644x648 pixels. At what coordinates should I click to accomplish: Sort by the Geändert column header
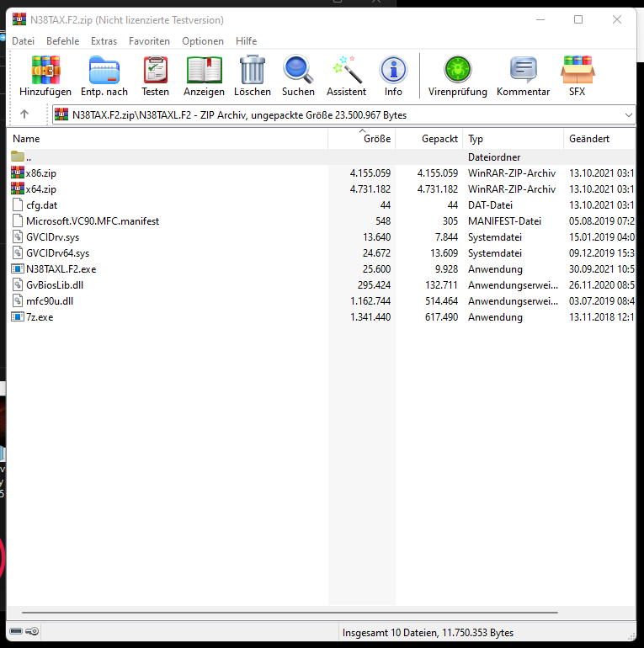pyautogui.click(x=599, y=139)
